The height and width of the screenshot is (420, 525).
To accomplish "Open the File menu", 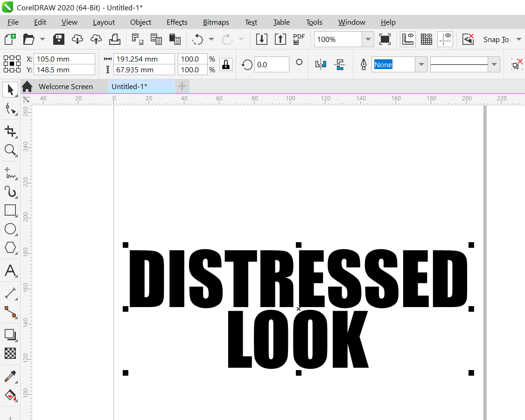I will pos(13,22).
